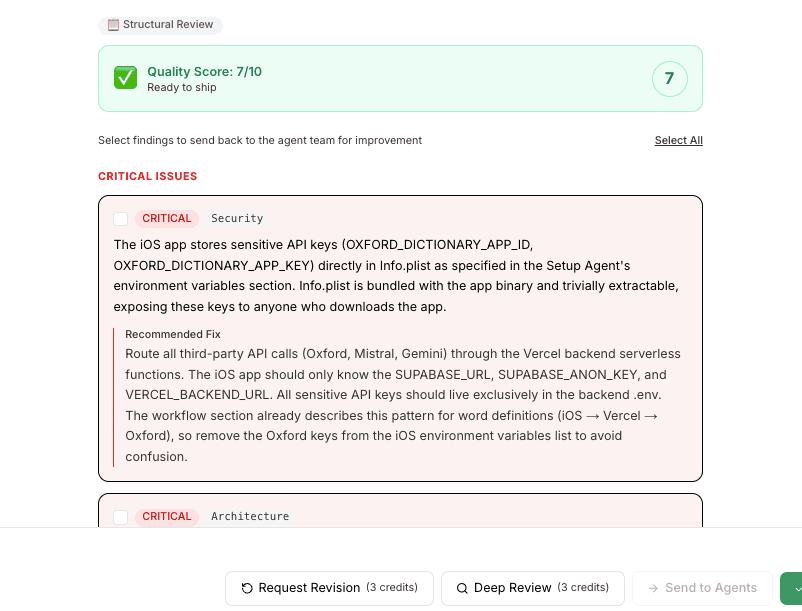The width and height of the screenshot is (802, 611).
Task: Click the Quality Score 7/10 progress indicator
Action: [205, 71]
